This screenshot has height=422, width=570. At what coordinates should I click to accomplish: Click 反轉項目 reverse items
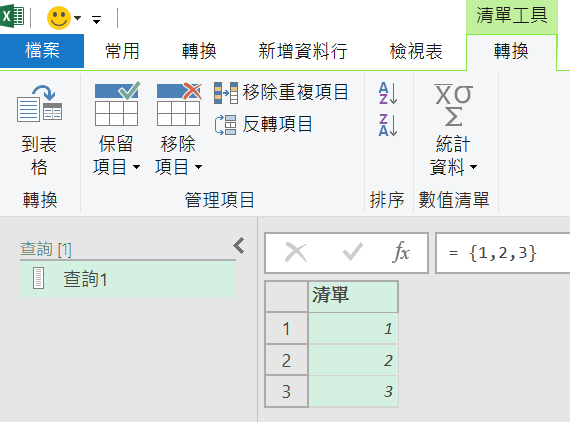pos(263,124)
